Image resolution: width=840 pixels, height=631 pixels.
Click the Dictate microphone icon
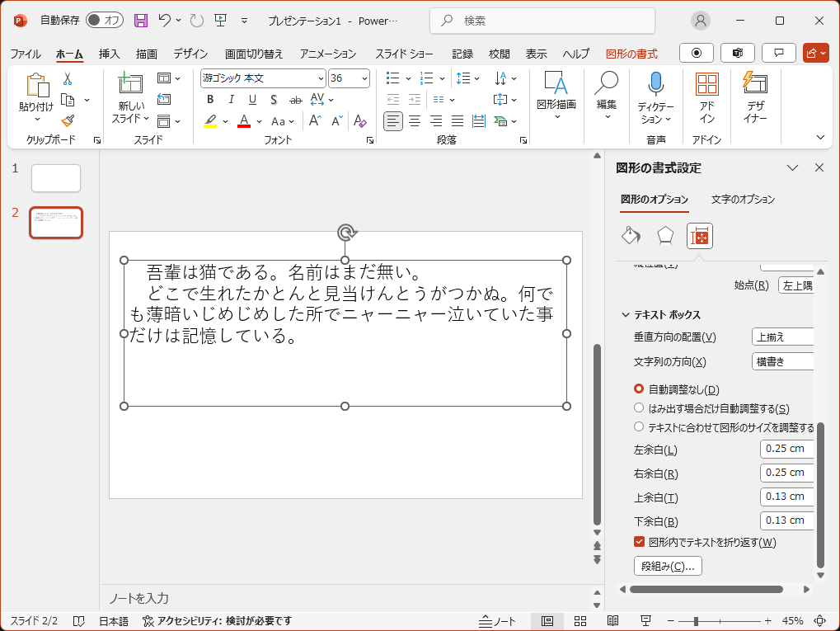[x=655, y=83]
